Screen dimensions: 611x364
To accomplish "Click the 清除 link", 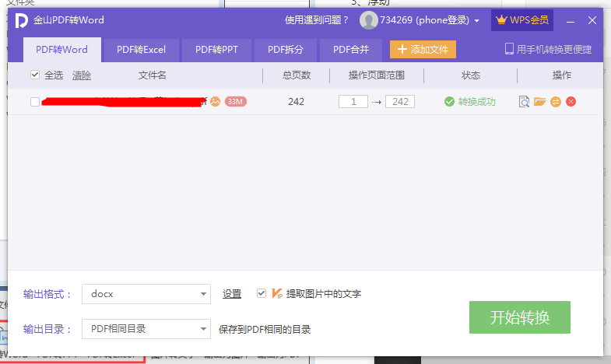I will 82,75.
